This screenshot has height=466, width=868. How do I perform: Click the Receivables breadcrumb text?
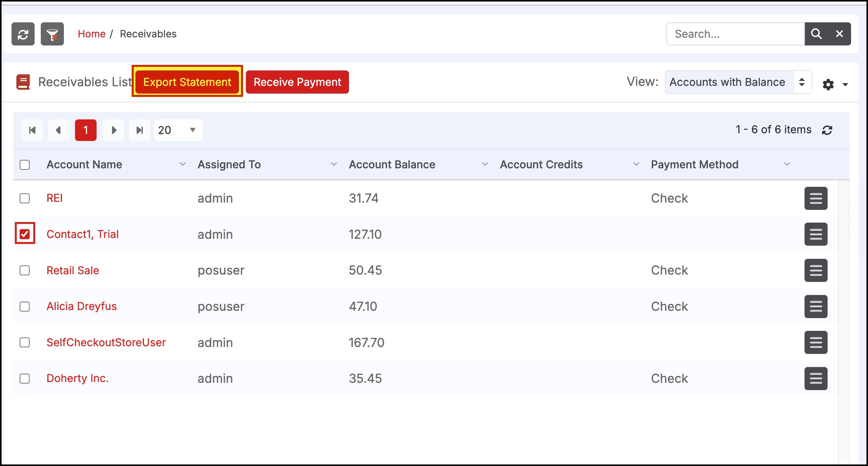click(x=148, y=34)
